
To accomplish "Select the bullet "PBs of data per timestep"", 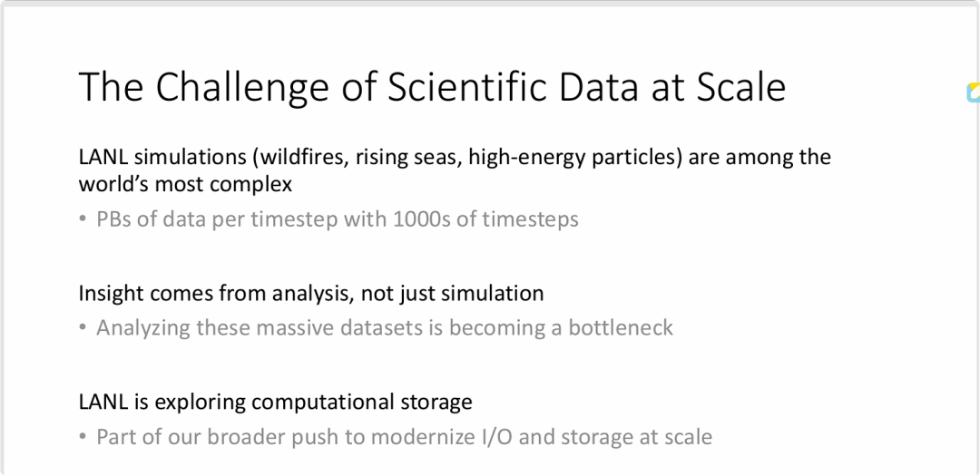I will tap(337, 219).
